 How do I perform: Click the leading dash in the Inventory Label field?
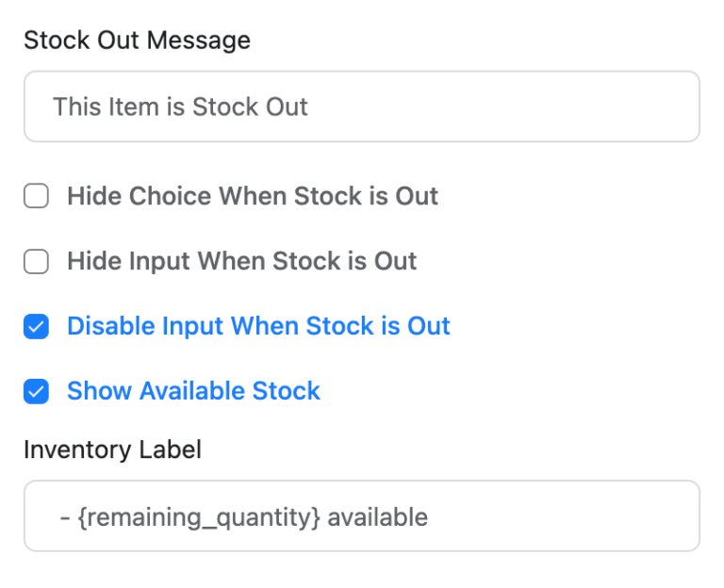pyautogui.click(x=64, y=517)
